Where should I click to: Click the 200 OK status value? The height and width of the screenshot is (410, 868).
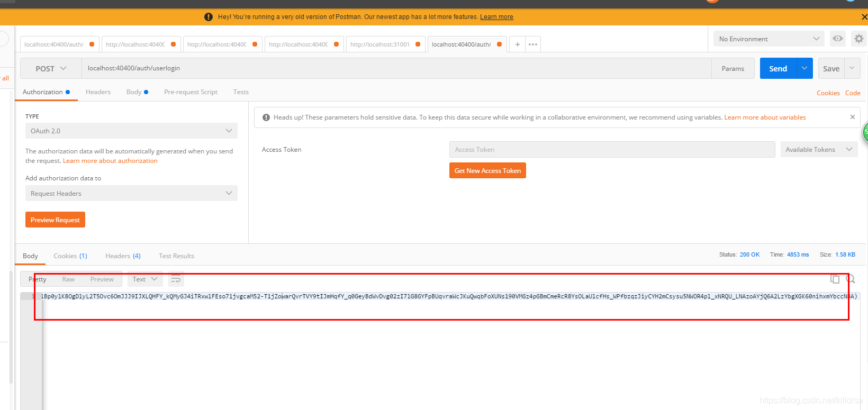point(749,254)
